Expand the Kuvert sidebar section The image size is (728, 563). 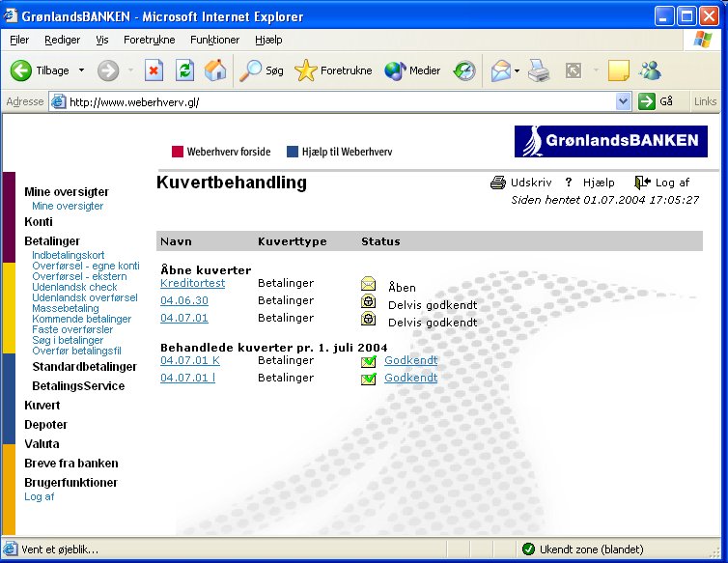click(x=42, y=406)
